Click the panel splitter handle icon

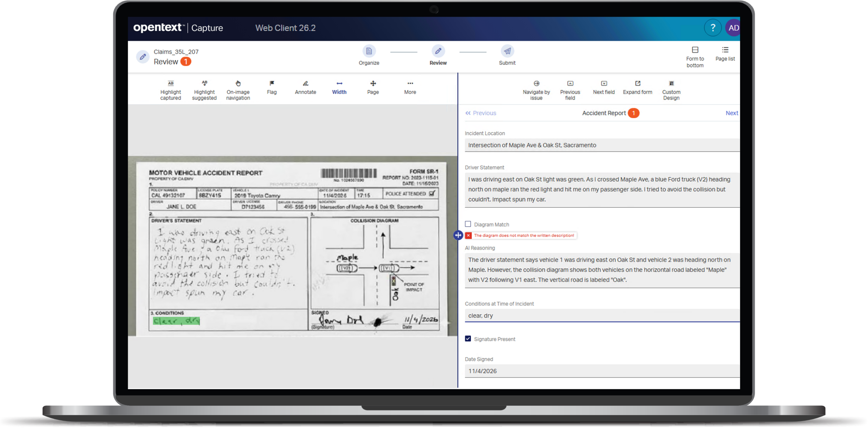458,235
